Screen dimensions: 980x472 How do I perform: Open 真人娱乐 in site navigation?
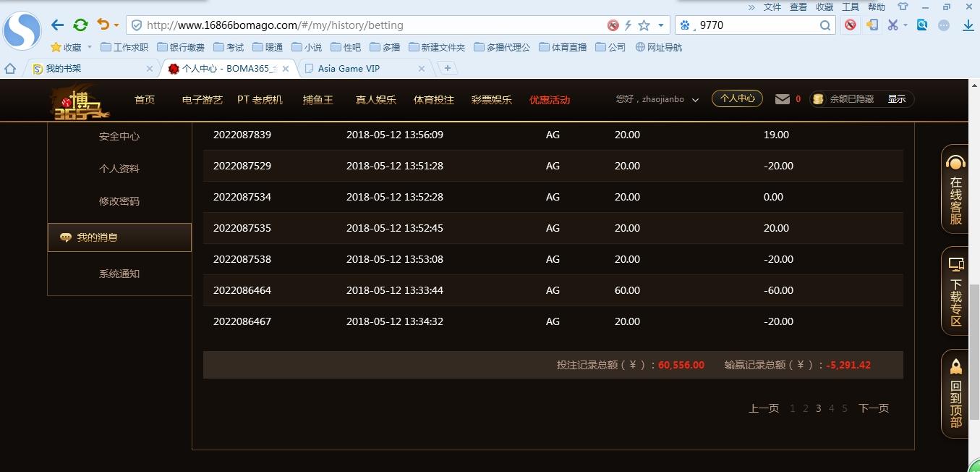click(376, 100)
